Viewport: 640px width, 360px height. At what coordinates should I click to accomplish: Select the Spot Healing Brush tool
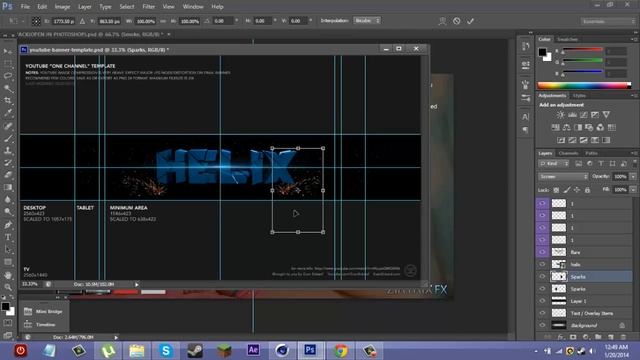7,126
